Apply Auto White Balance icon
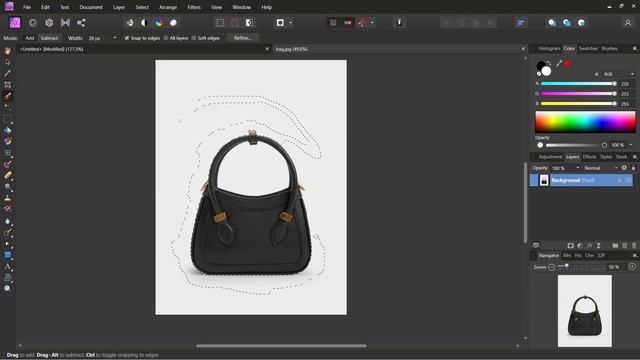The image size is (640, 360). click(173, 23)
